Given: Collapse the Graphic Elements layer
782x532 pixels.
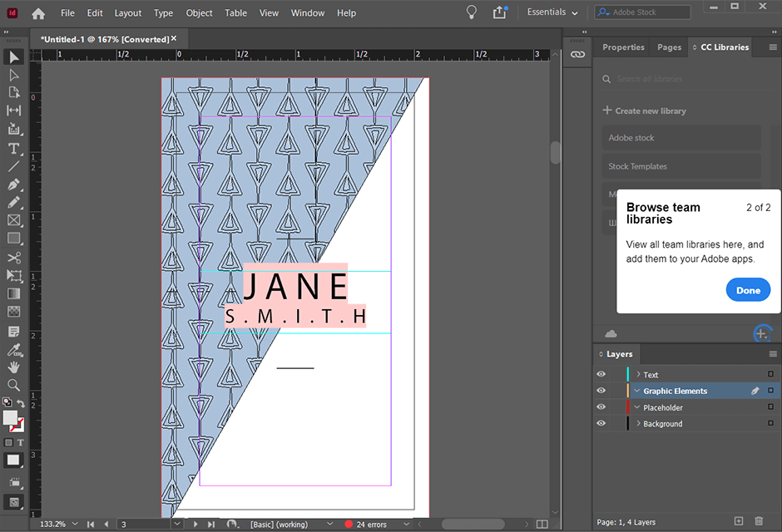Looking at the screenshot, I should [638, 391].
